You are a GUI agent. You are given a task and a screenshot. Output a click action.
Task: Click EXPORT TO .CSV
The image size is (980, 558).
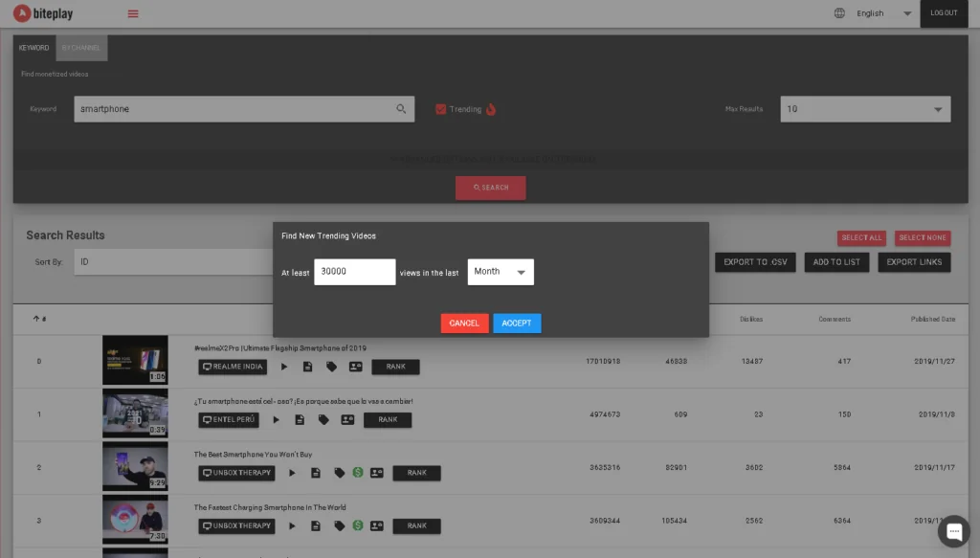click(754, 262)
